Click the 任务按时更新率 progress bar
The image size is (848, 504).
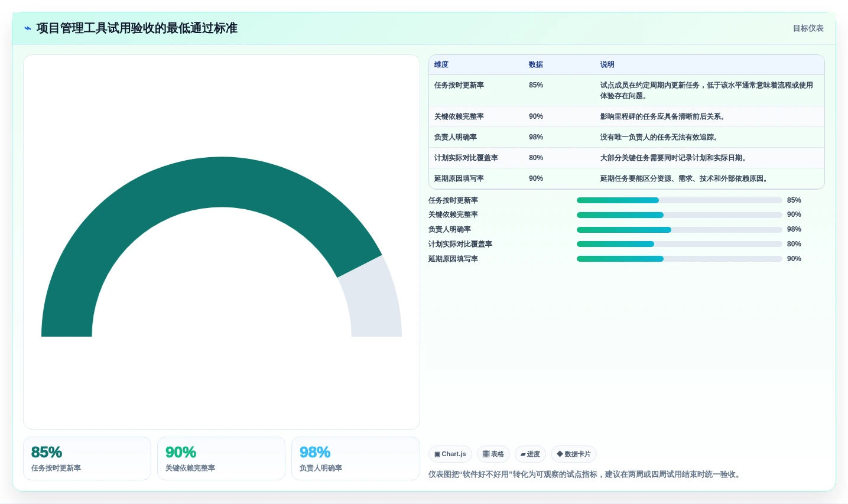680,200
